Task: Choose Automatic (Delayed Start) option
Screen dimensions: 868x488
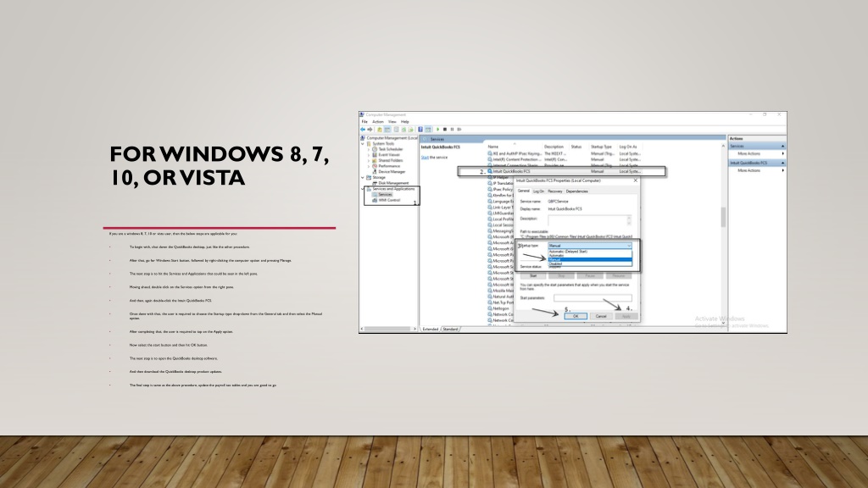Action: 590,252
